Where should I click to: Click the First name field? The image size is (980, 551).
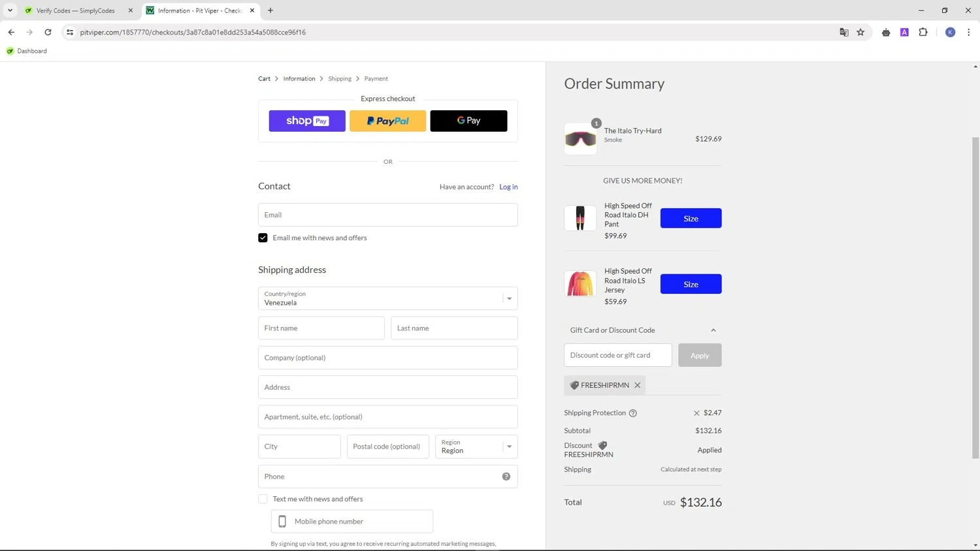coord(321,328)
